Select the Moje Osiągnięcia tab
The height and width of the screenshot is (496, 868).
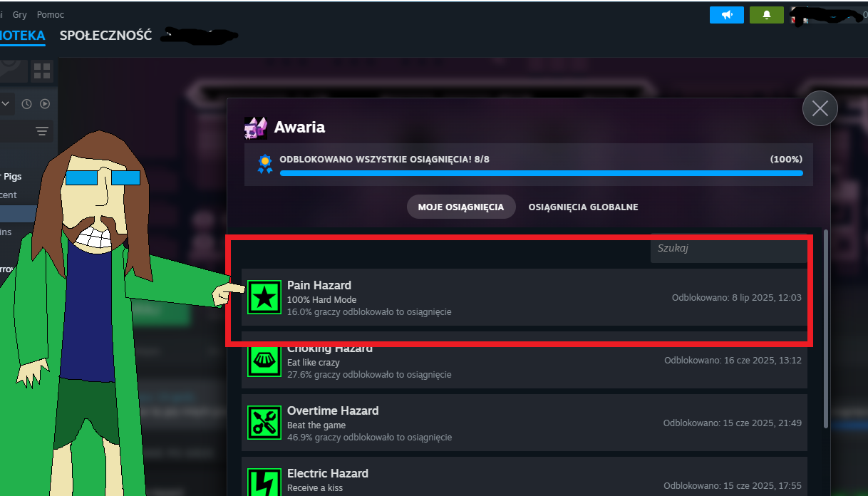point(461,207)
